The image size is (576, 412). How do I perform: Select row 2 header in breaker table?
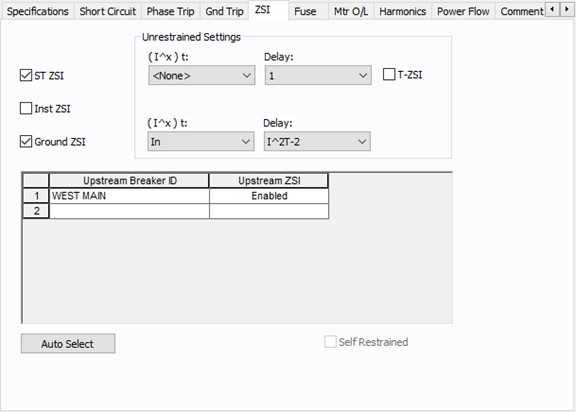click(x=36, y=211)
